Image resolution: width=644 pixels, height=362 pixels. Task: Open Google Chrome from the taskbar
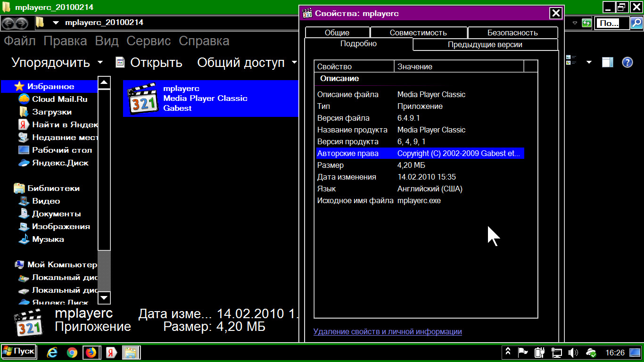point(72,352)
